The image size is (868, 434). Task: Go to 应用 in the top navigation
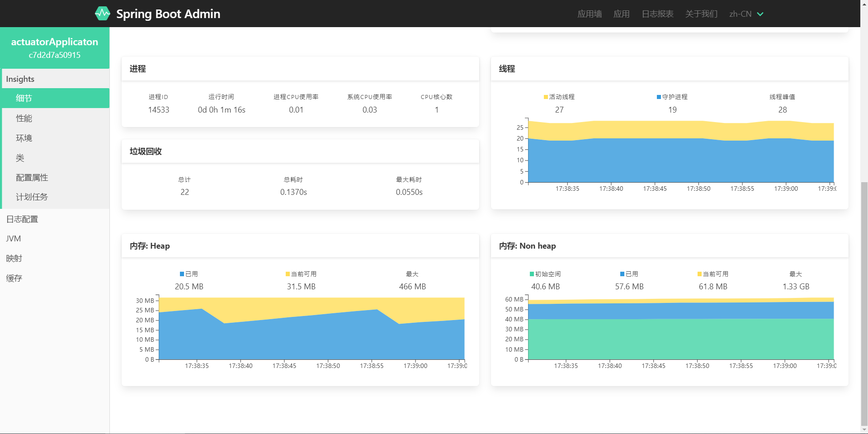621,14
